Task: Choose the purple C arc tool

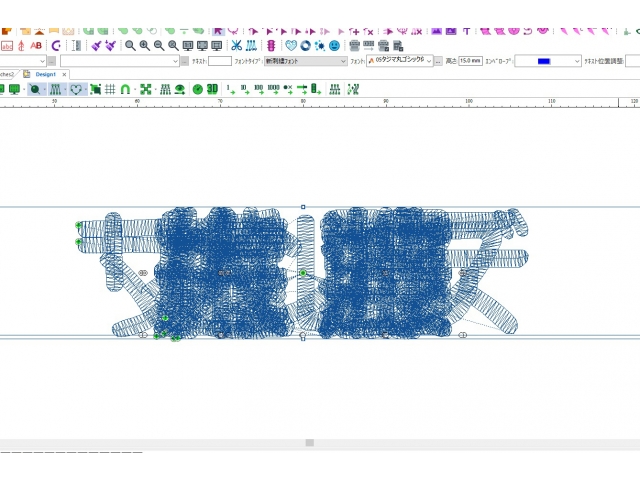Action: click(x=56, y=46)
